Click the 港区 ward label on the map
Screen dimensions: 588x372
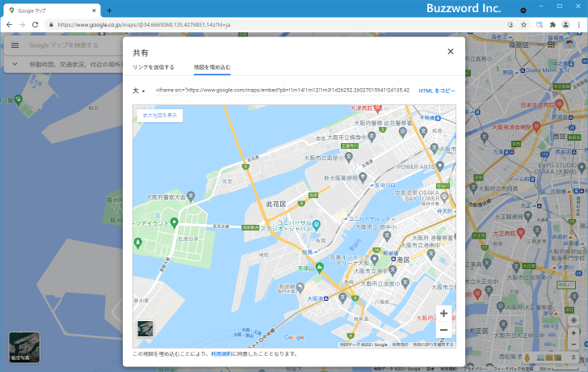(x=404, y=260)
